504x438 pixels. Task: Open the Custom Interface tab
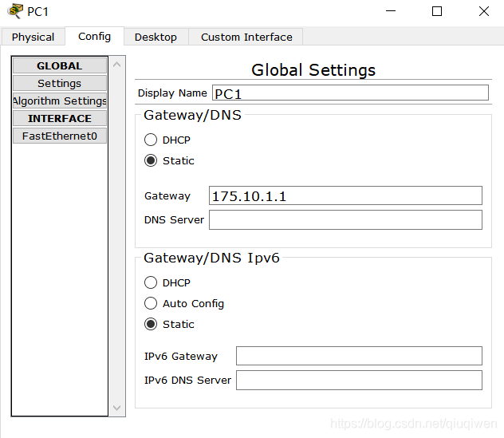(246, 37)
